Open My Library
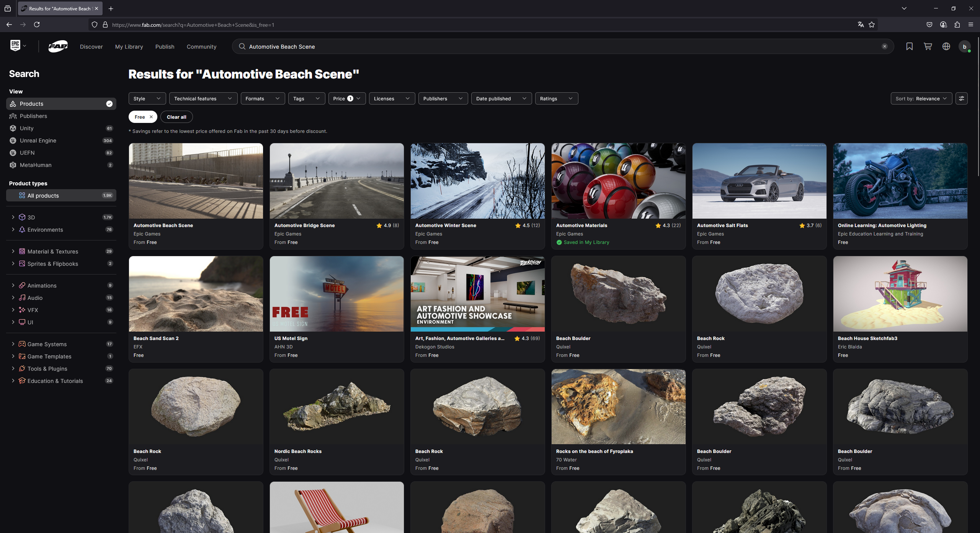Image resolution: width=980 pixels, height=533 pixels. tap(129, 47)
